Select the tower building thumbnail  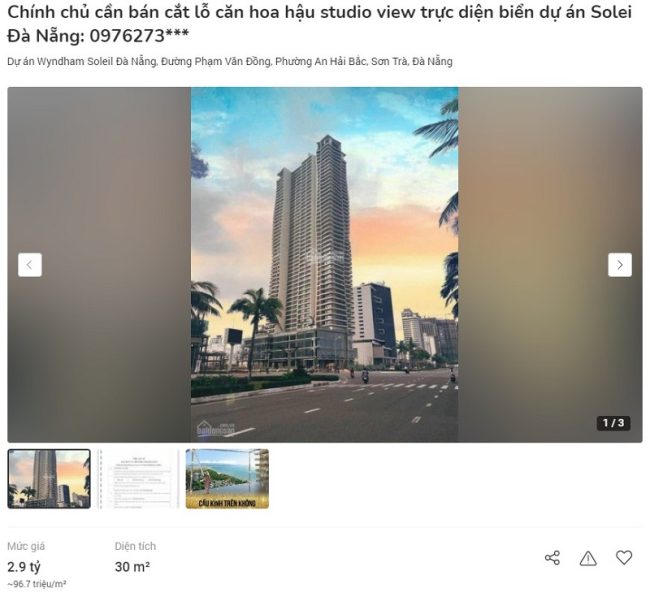[49, 479]
